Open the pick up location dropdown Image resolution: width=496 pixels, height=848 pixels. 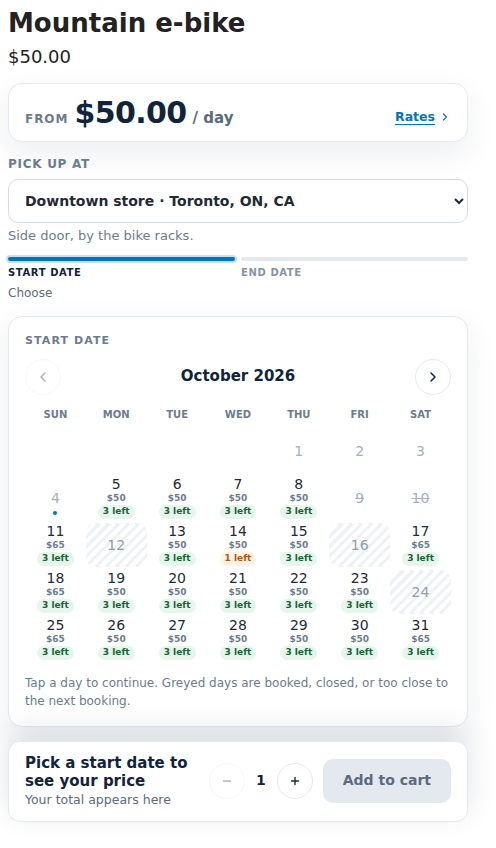click(238, 201)
